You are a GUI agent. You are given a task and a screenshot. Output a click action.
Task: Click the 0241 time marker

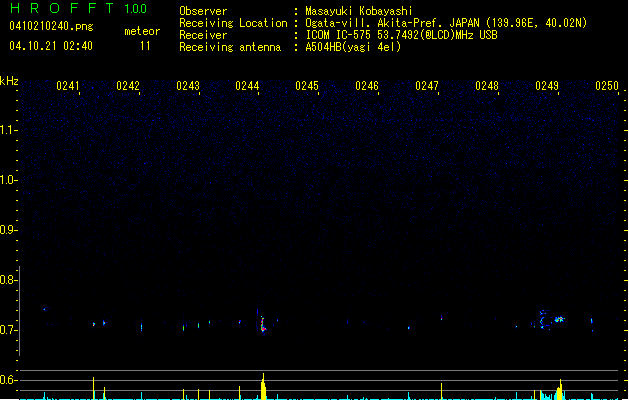68,86
